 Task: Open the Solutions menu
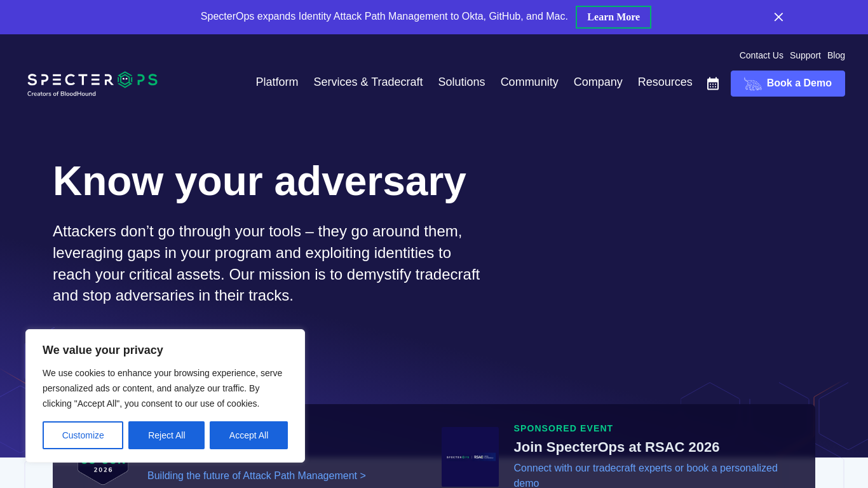[461, 82]
